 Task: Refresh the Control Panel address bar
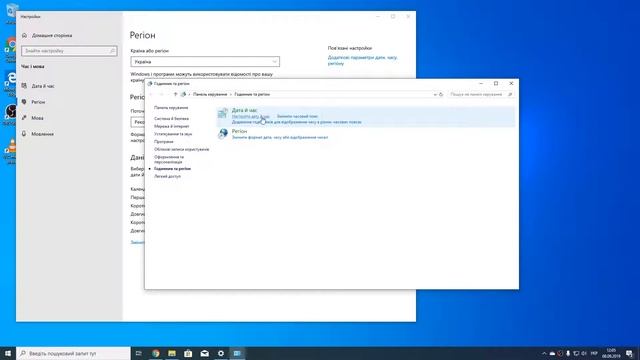441,94
